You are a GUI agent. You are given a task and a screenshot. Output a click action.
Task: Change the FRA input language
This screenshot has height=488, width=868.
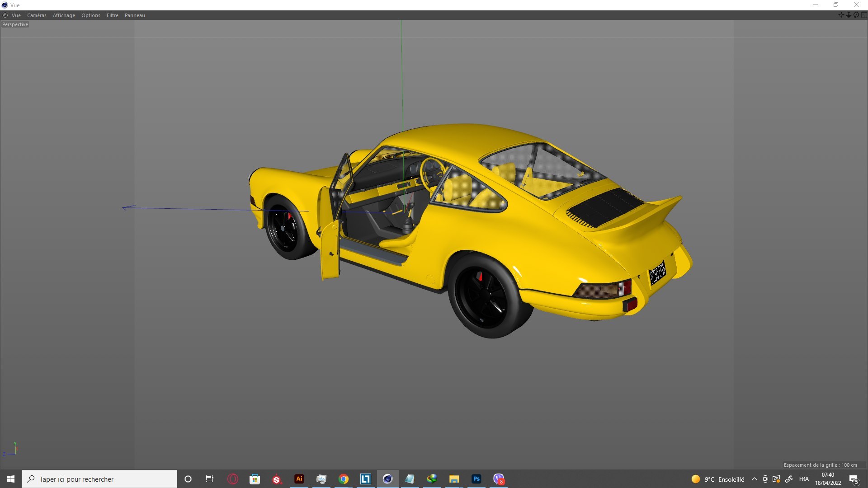pos(804,479)
